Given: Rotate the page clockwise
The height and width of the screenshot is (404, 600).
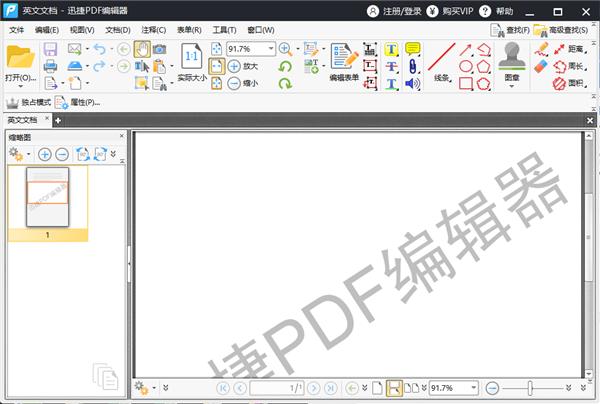Looking at the screenshot, I should 285,83.
